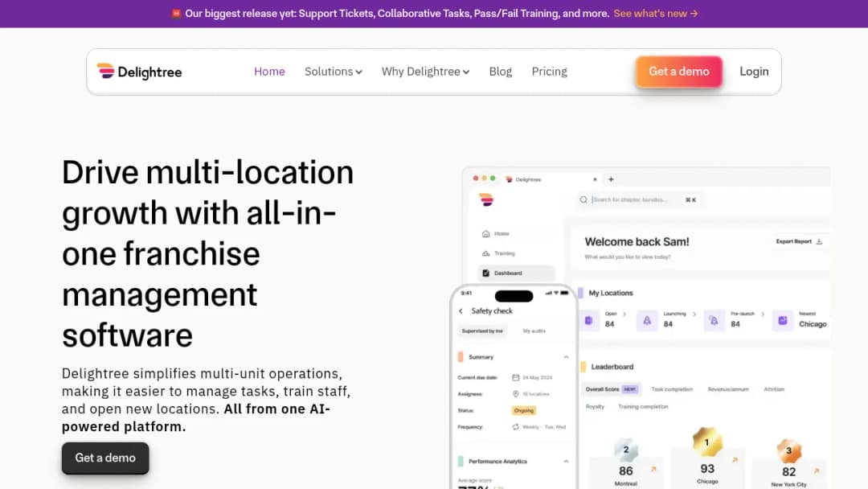Viewport: 868px width, 489px height.
Task: Select the Attrition leaderboard tab
Action: coord(774,389)
